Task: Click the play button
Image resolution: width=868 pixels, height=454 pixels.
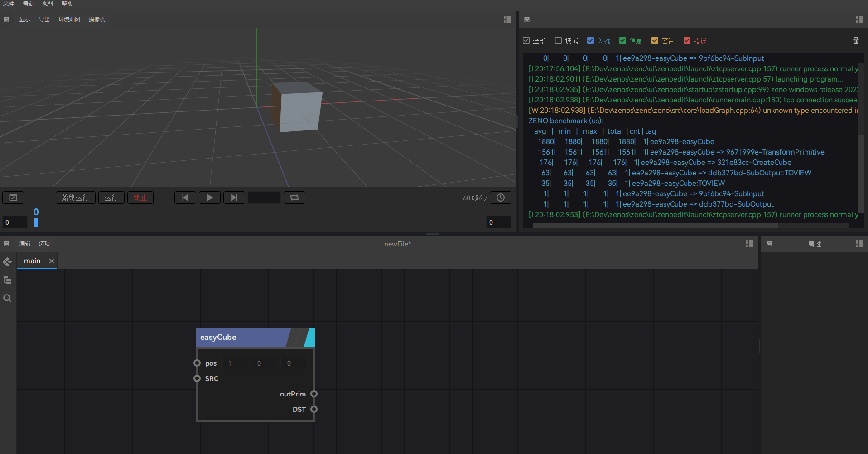Action: point(210,198)
